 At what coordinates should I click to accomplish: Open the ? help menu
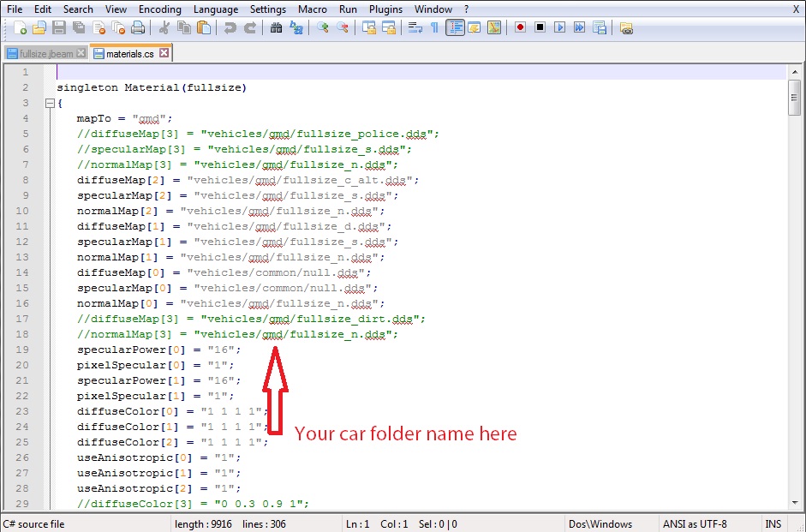[x=466, y=9]
